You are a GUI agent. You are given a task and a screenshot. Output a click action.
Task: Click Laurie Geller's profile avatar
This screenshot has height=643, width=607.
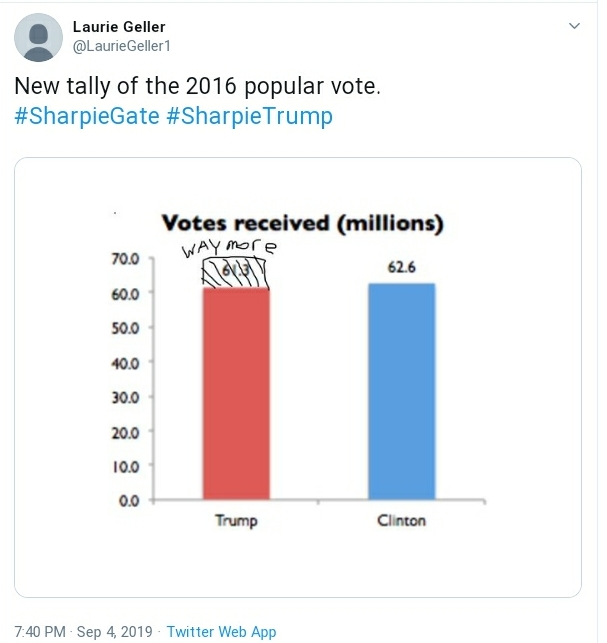click(x=39, y=40)
